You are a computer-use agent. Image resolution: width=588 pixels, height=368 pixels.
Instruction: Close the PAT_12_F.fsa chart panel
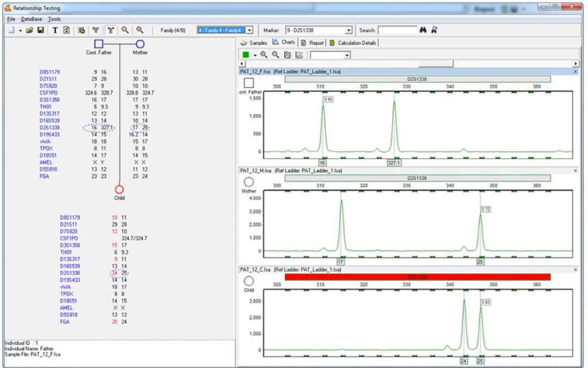tap(575, 71)
